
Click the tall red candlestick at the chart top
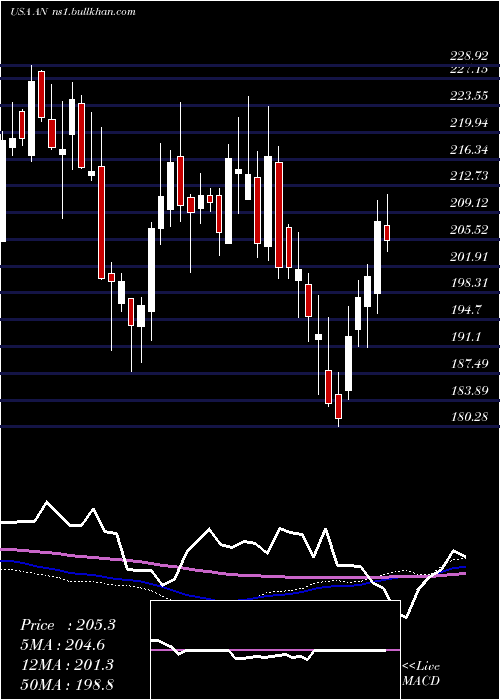[x=42, y=94]
